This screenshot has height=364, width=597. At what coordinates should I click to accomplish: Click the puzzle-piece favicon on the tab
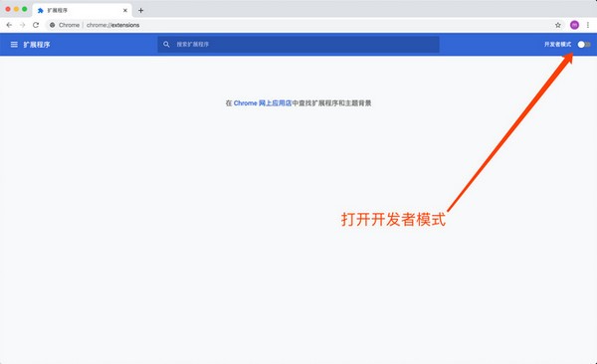tap(41, 11)
